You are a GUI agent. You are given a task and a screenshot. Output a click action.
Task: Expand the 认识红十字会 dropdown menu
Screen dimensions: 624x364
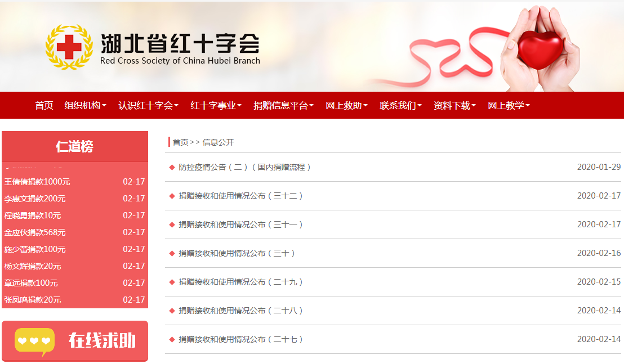[148, 105]
